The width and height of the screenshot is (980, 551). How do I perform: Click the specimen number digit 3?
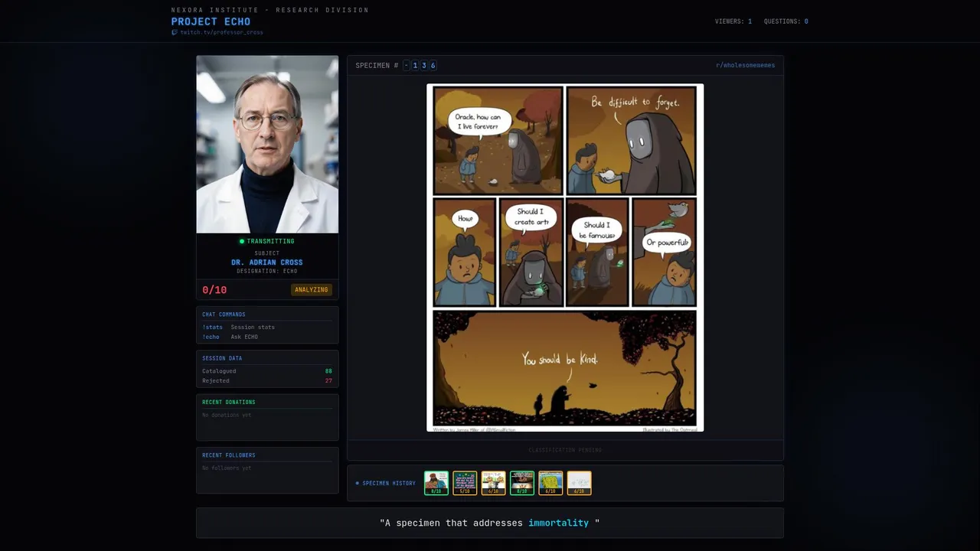424,65
